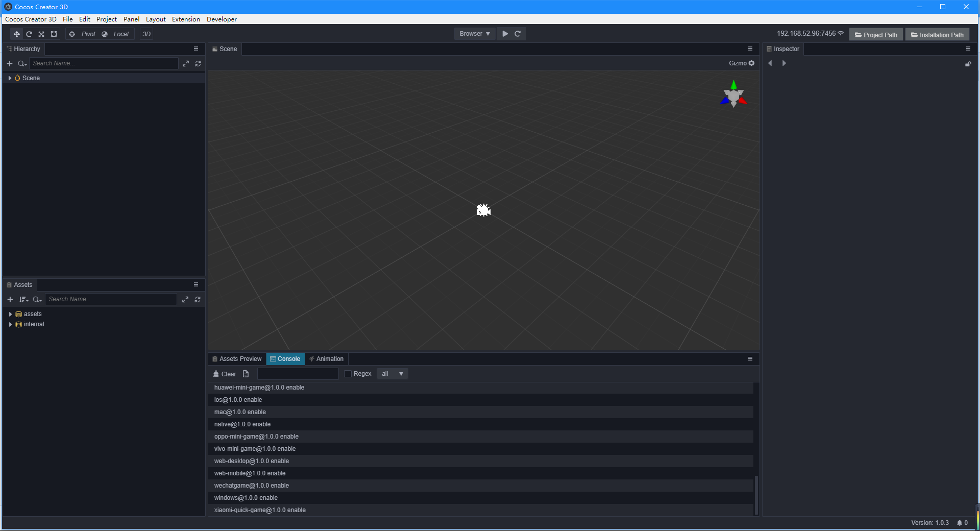
Task: Open the Gizmo settings
Action: pyautogui.click(x=741, y=63)
